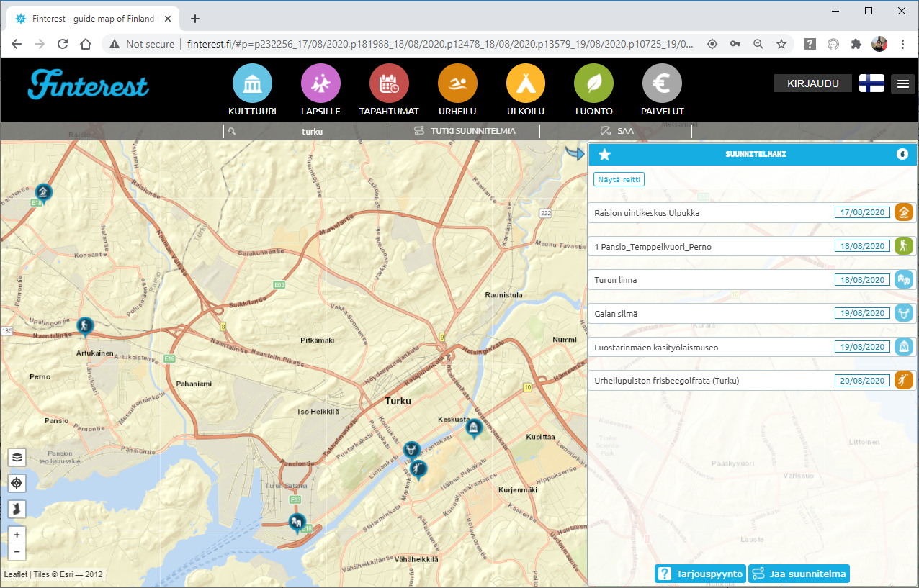Click the turku search field
Viewport: 919px width, 588px height.
(x=311, y=132)
